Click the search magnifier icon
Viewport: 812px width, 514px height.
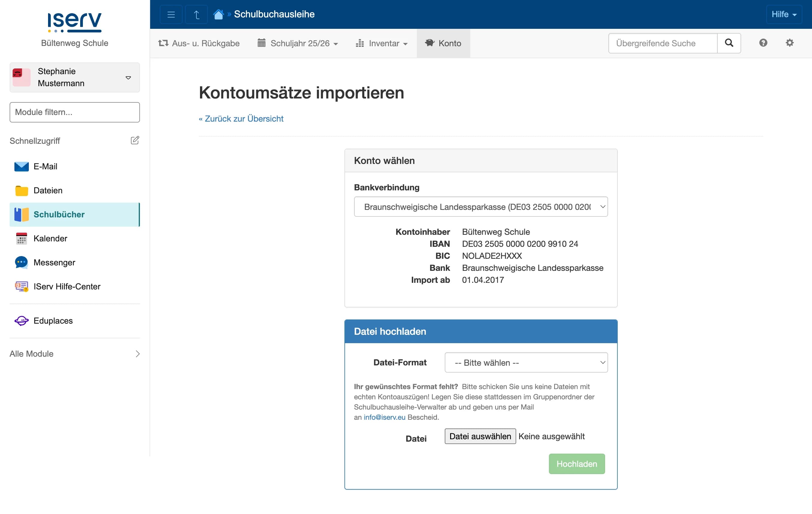click(x=729, y=43)
